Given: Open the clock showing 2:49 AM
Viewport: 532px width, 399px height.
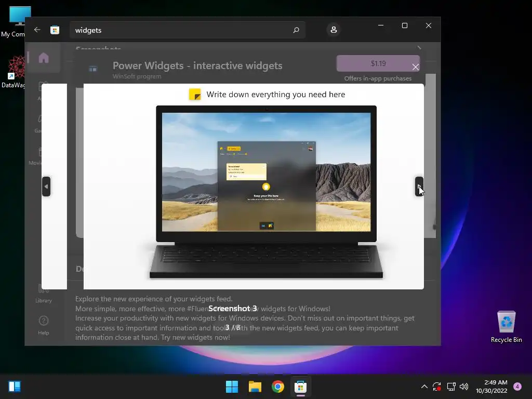Looking at the screenshot, I should (x=491, y=387).
